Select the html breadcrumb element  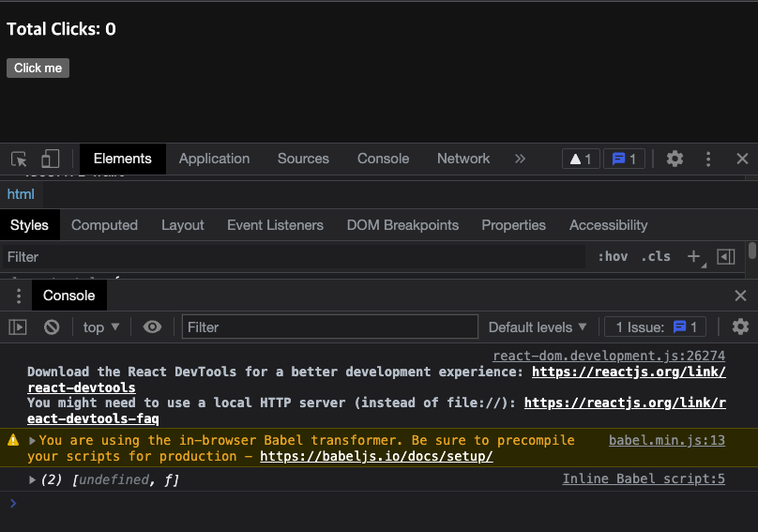tap(21, 194)
